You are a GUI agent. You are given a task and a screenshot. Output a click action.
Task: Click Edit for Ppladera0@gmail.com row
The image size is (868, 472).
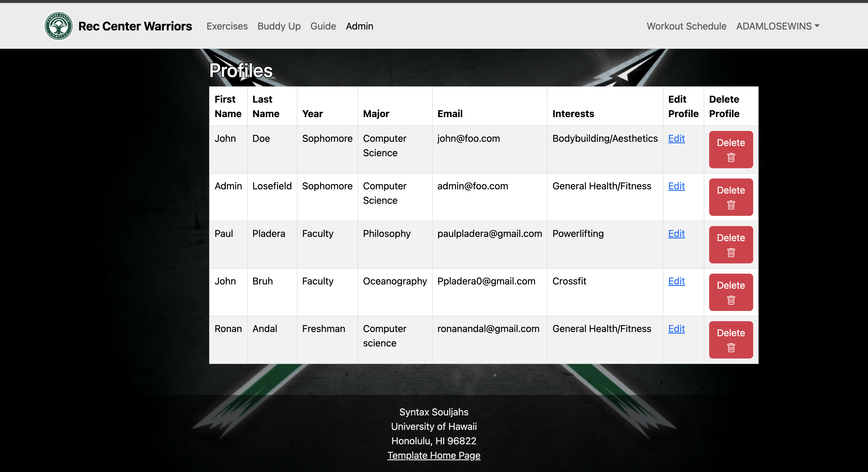tap(676, 281)
